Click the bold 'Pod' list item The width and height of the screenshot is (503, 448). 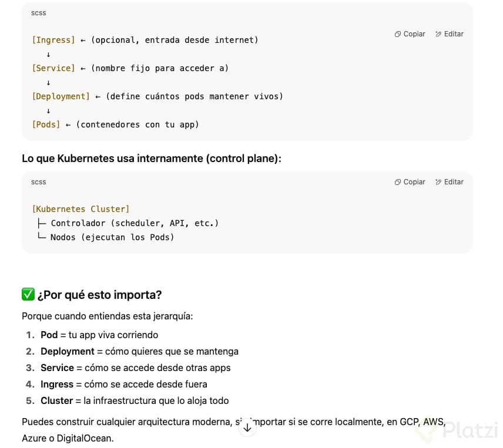pyautogui.click(x=49, y=335)
